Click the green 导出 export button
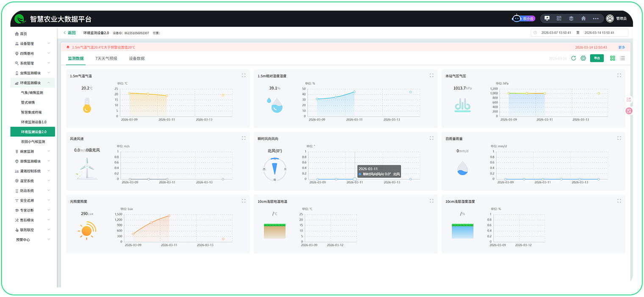 597,58
